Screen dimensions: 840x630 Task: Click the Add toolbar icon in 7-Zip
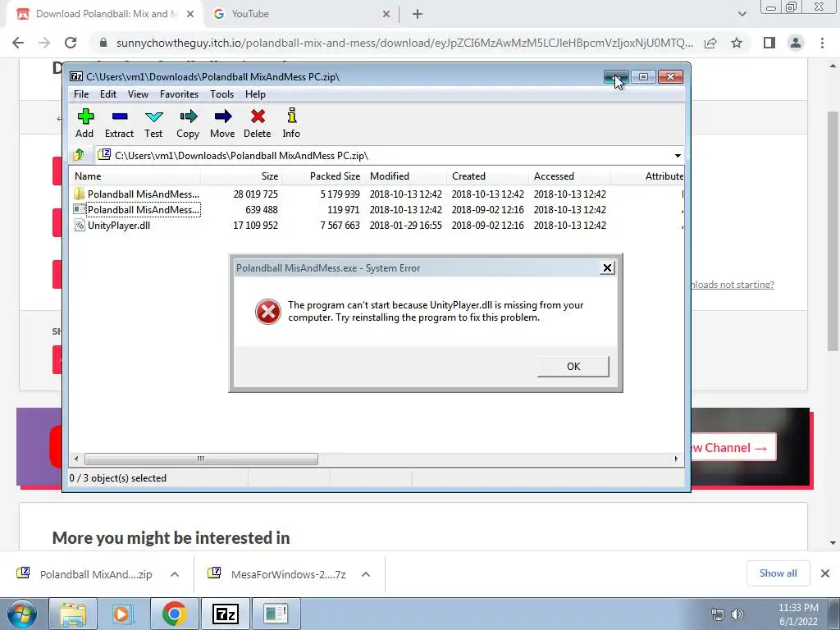click(84, 123)
